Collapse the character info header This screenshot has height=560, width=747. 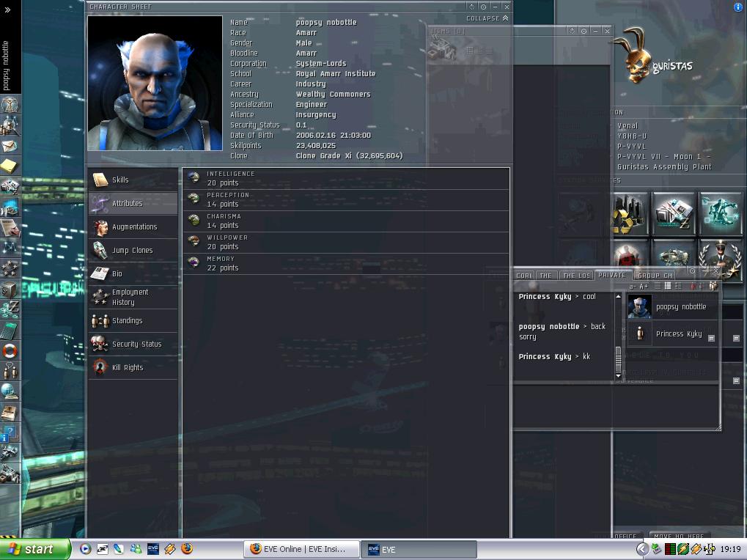click(487, 18)
